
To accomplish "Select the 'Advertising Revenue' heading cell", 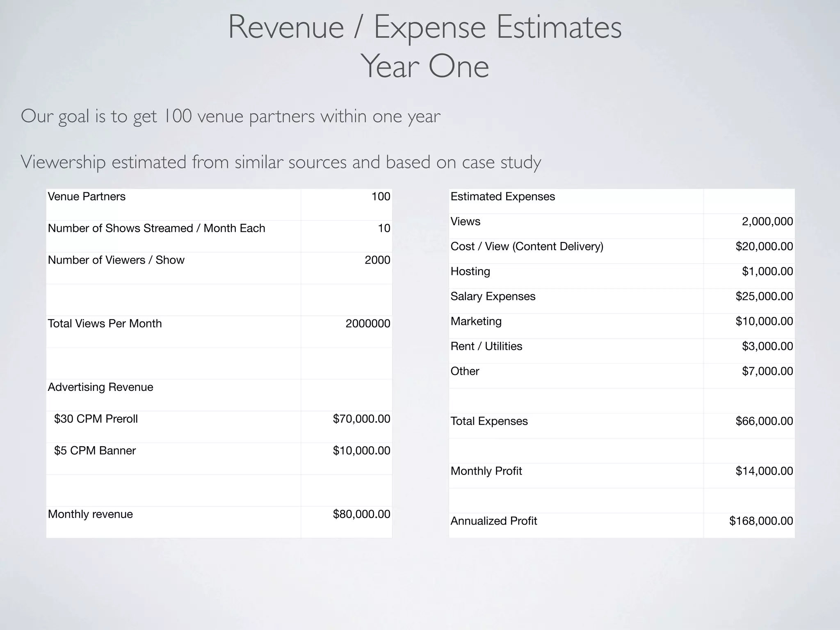I will [x=100, y=387].
